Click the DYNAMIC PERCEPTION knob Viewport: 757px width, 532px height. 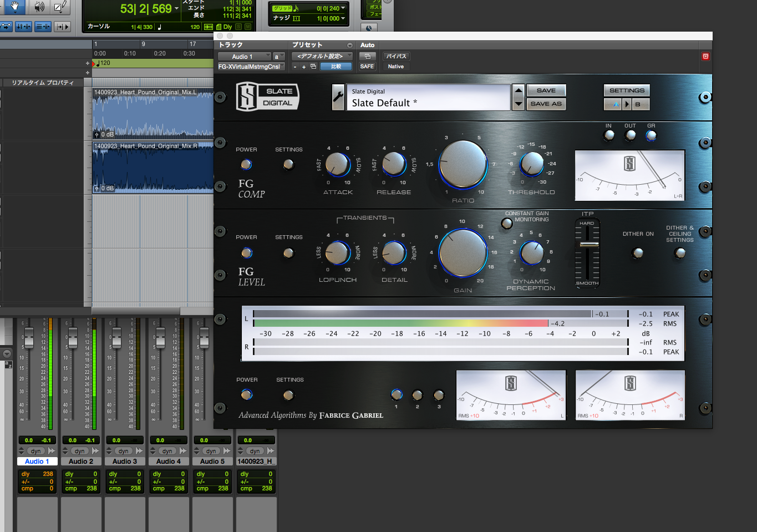[x=532, y=253]
